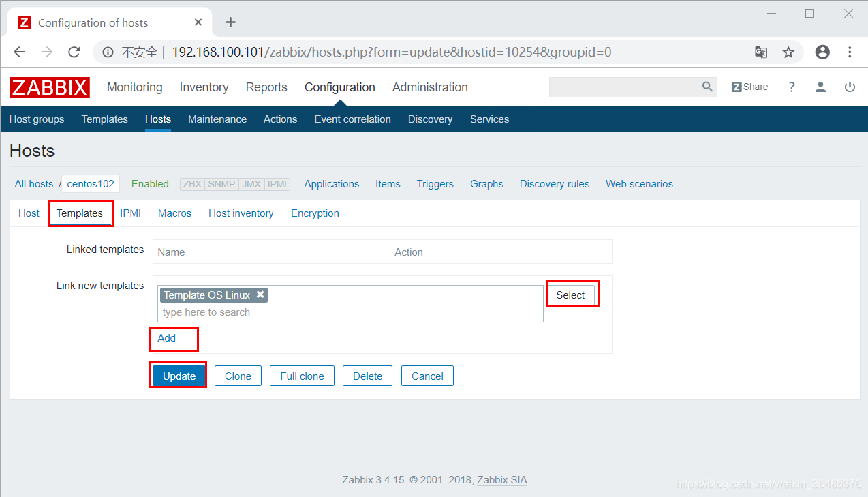
Task: Click the Update button
Action: pyautogui.click(x=179, y=376)
